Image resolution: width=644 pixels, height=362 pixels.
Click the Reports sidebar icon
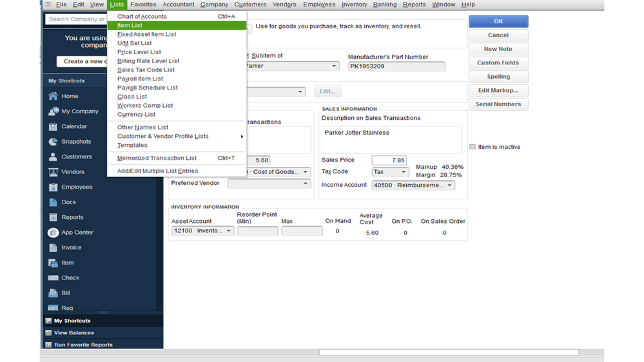tap(53, 218)
